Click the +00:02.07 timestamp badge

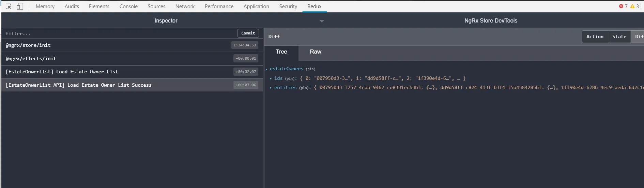point(246,72)
